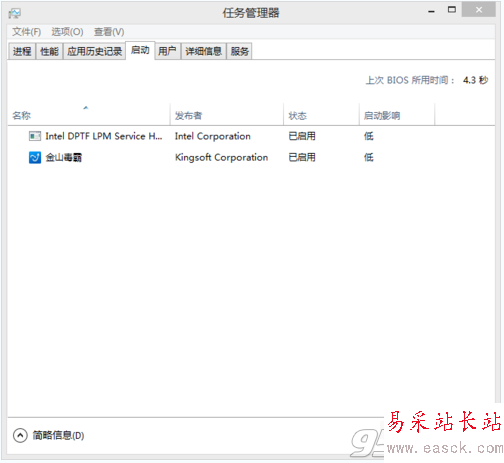504x463 pixels.
Task: Click the Task Manager title bar icon
Action: (x=15, y=13)
